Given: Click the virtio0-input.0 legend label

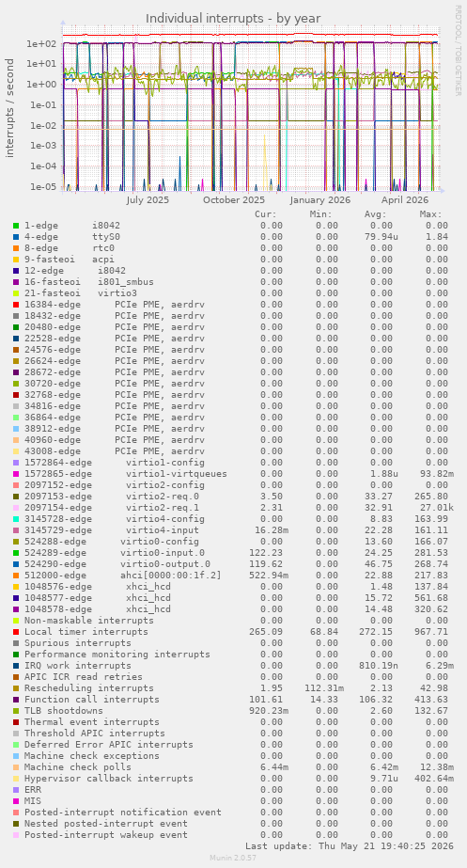Looking at the screenshot, I should (163, 552).
